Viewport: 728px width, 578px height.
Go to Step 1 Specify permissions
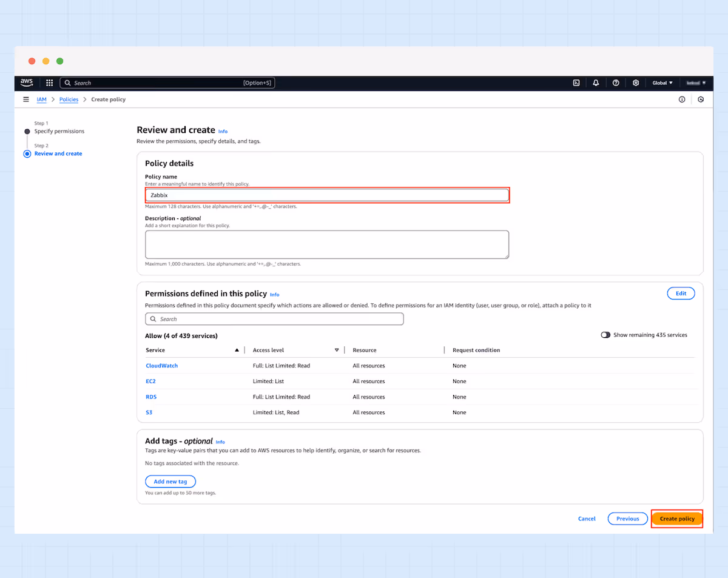[59, 131]
